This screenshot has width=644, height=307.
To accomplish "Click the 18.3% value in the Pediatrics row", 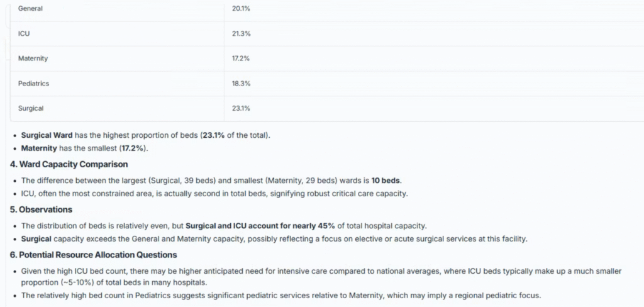I will click(241, 83).
